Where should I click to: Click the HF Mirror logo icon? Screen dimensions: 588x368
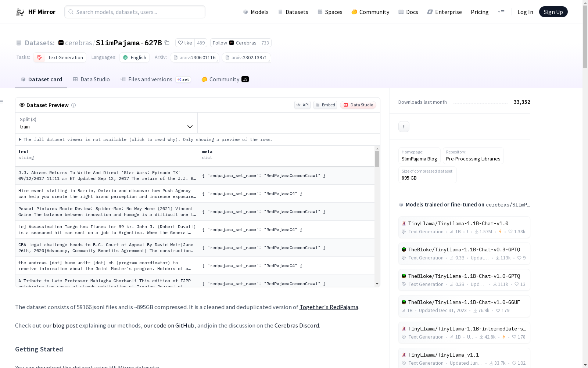[20, 12]
